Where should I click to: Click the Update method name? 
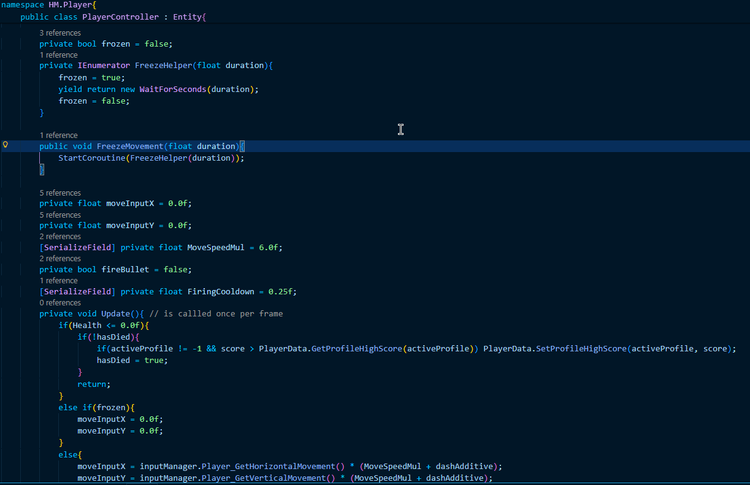coord(115,314)
